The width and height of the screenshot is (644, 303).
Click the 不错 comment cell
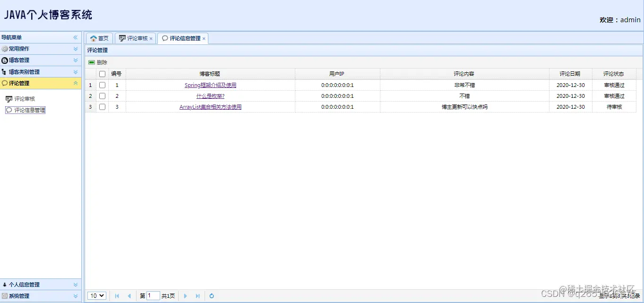(x=464, y=96)
